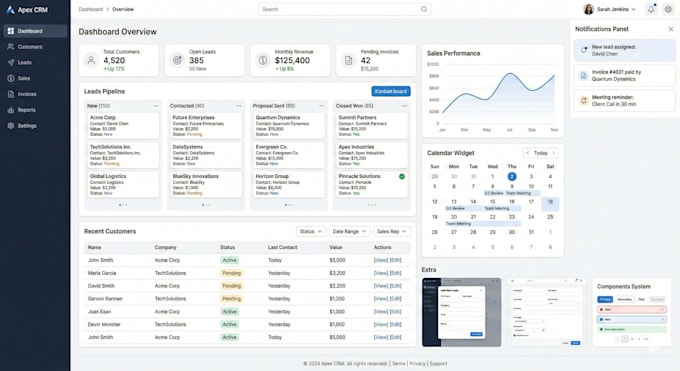Click the Dashboard breadcrumb link
Image resolution: width=680 pixels, height=371 pixels.
[x=91, y=9]
